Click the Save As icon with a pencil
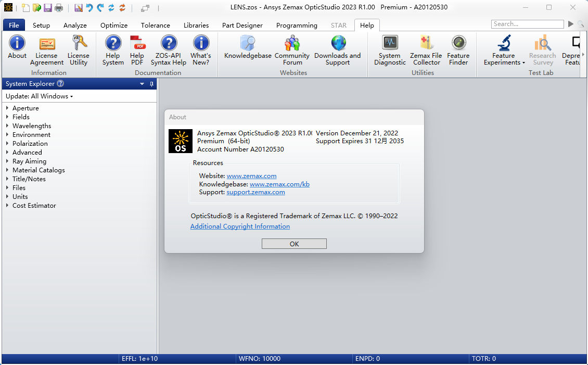The height and width of the screenshot is (365, 588). click(79, 7)
